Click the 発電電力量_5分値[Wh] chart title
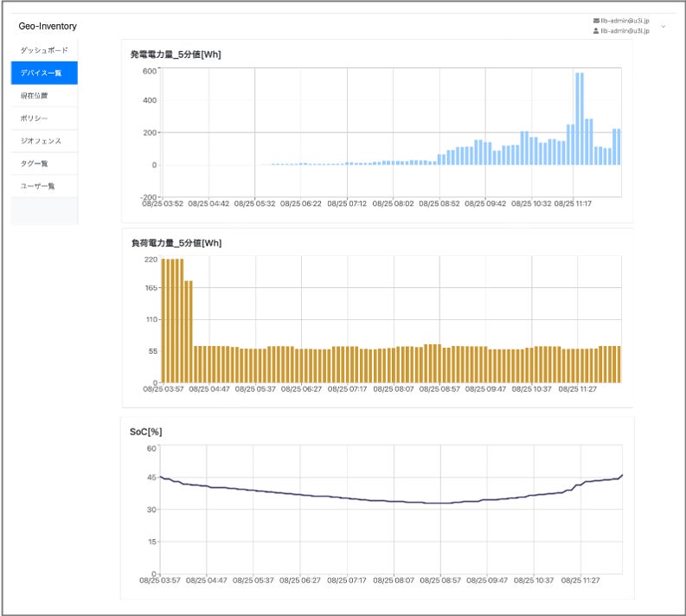The width and height of the screenshot is (686, 616). click(x=175, y=55)
